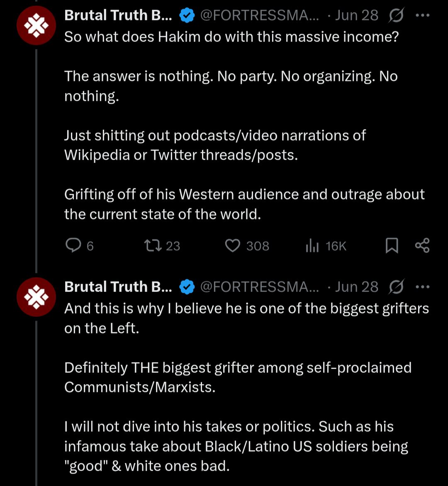Open more options menu on first tweet

pyautogui.click(x=422, y=16)
